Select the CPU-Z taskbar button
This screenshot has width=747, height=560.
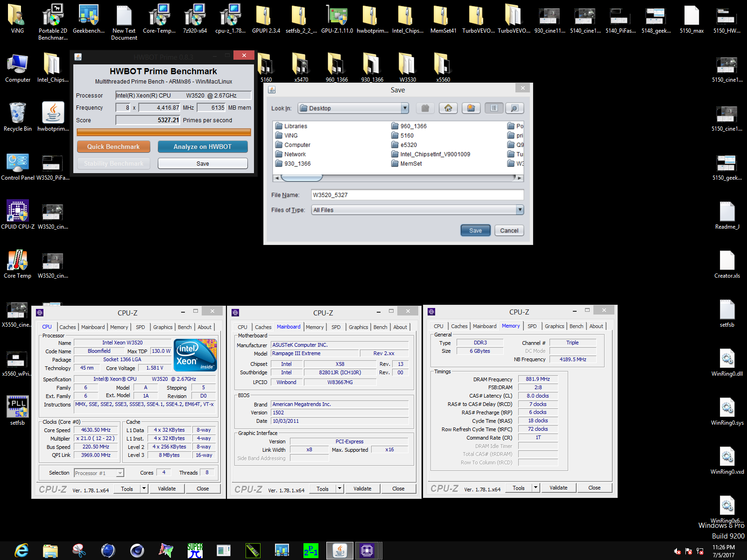367,551
